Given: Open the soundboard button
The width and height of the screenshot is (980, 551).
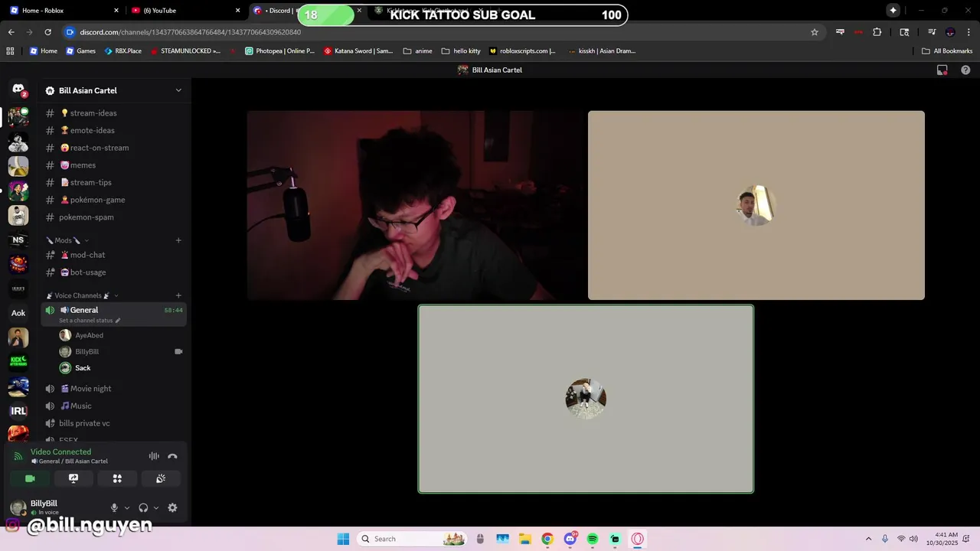Looking at the screenshot, I should (161, 478).
